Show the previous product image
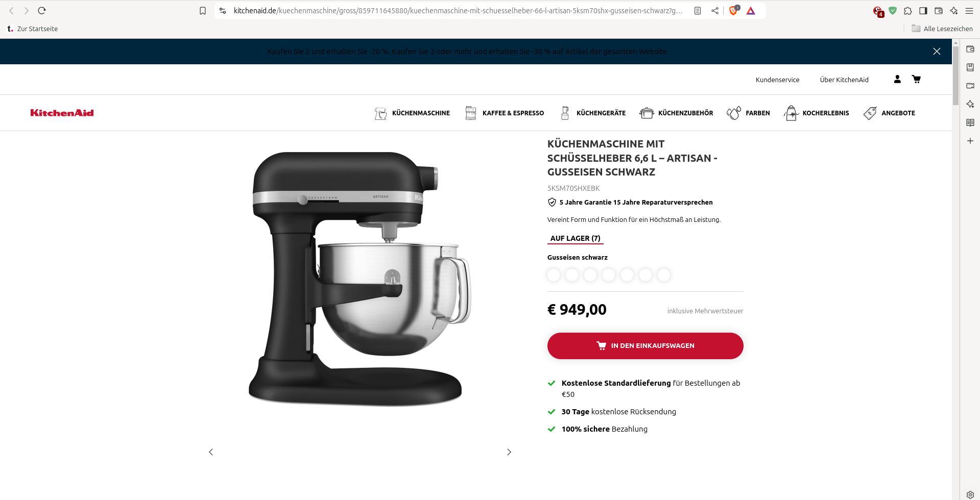This screenshot has height=500, width=980. [x=211, y=452]
